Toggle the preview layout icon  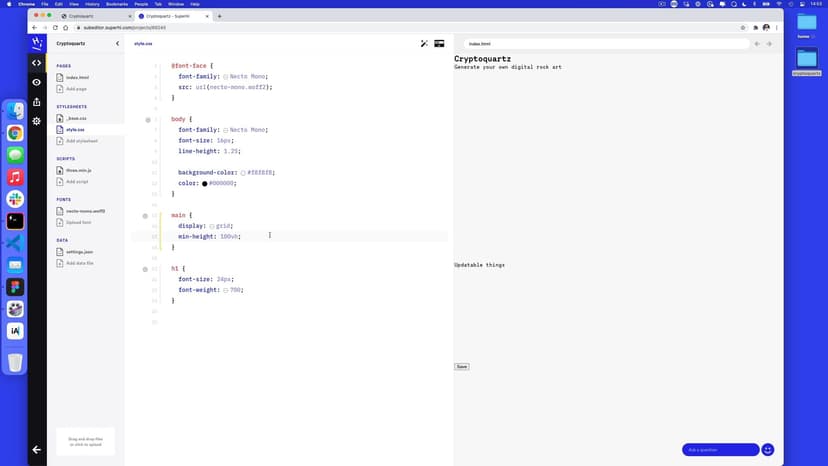point(439,44)
